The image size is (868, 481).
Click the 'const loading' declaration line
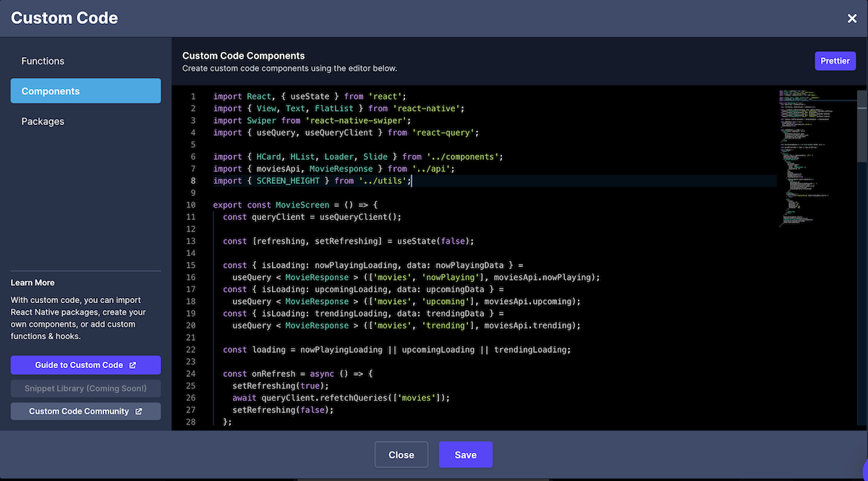397,349
